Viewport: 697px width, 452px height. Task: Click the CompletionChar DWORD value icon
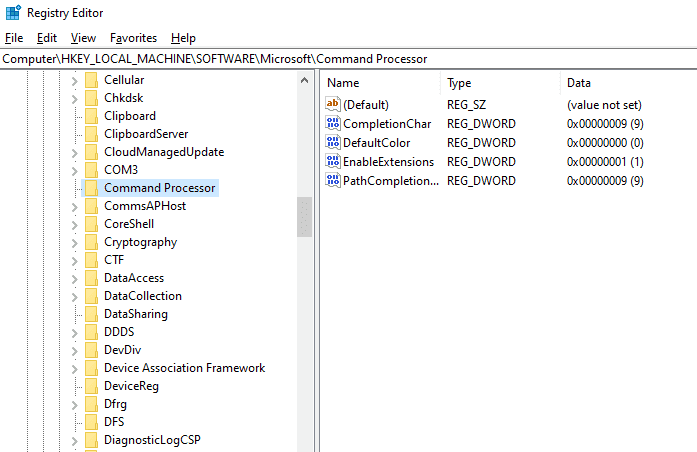[333, 123]
